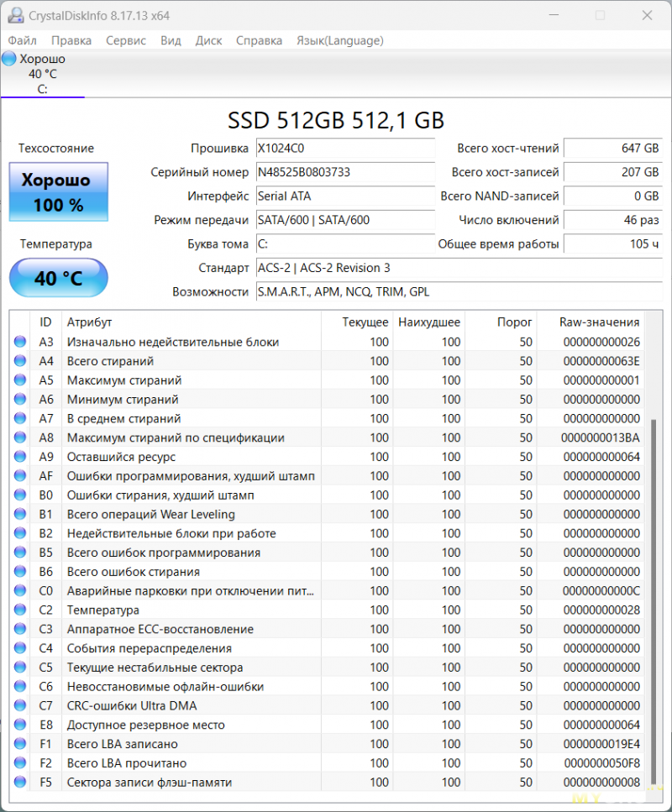Viewport: 672px width, 812px height.
Task: Click the Стандарт field ACS-2 Revision 3
Action: [x=459, y=268]
